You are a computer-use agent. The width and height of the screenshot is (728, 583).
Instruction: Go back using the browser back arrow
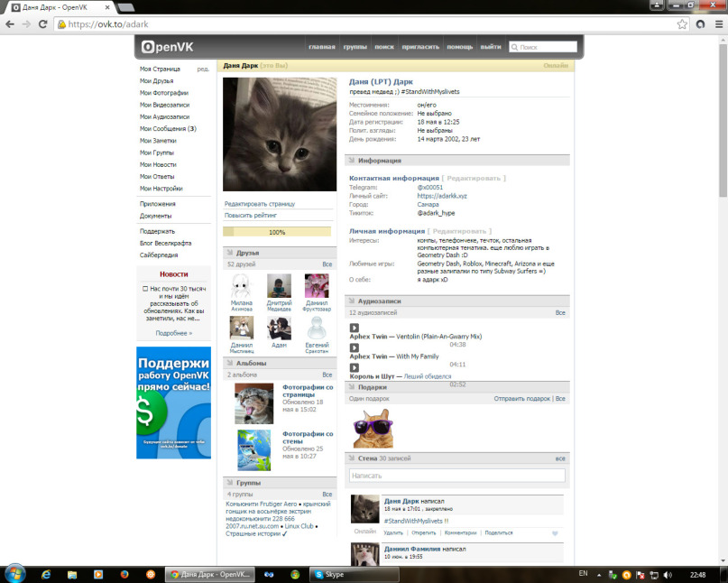coord(10,24)
